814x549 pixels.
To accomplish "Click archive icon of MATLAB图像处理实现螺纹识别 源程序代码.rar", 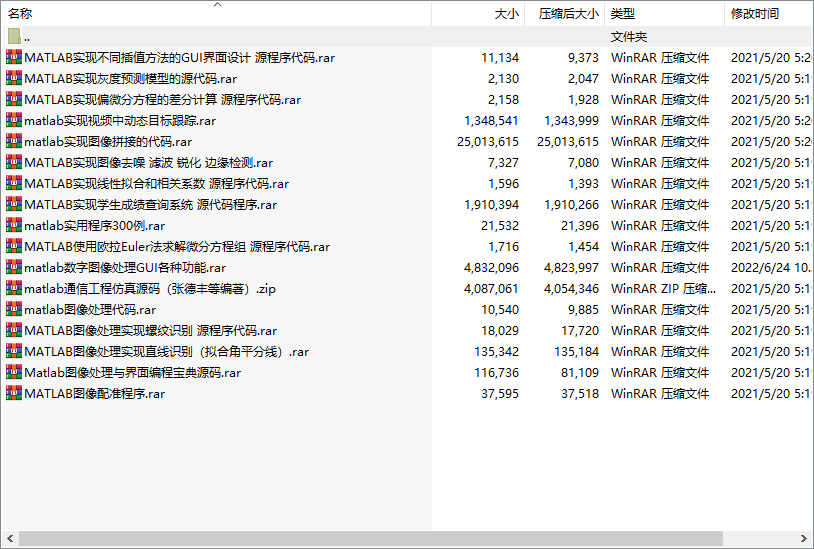I will 14,331.
